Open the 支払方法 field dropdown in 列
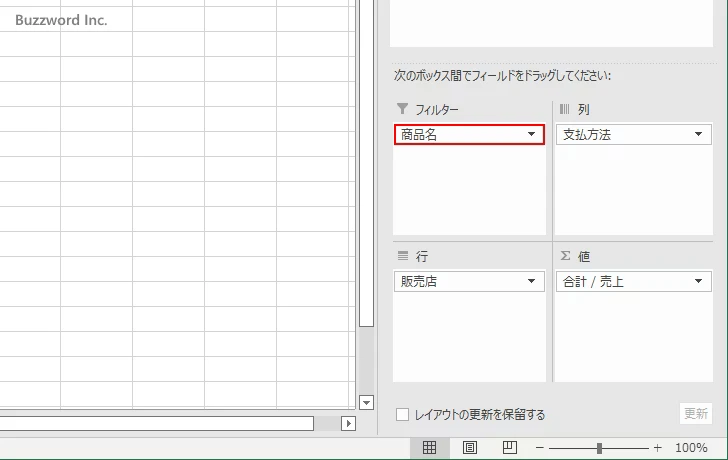 698,134
